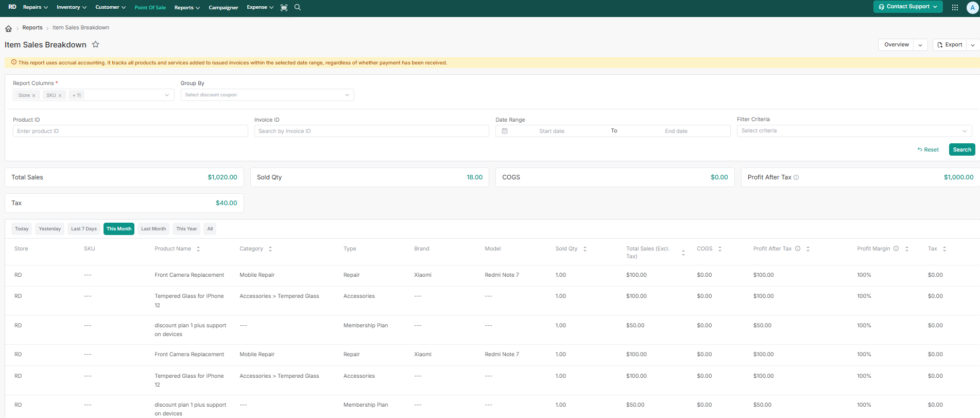The width and height of the screenshot is (980, 418).
Task: Click the Profit After Tax info icon in summary
Action: click(796, 177)
